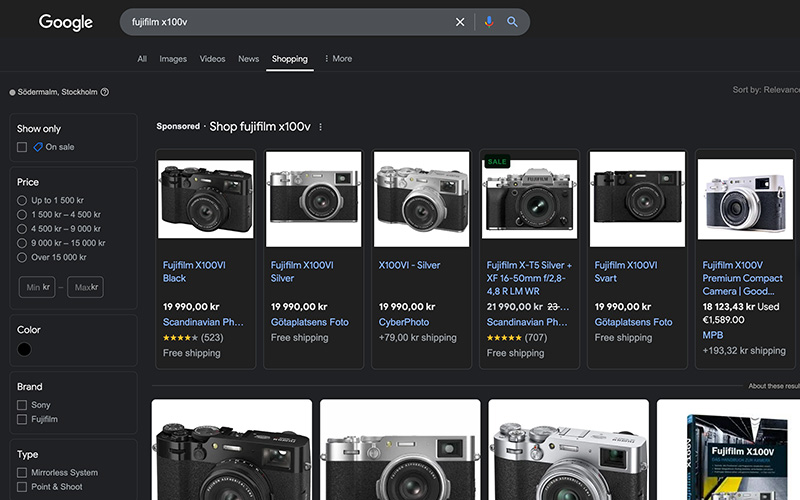This screenshot has height=500, width=800.
Task: Click the 21 990,00 kr price
Action: pos(514,307)
